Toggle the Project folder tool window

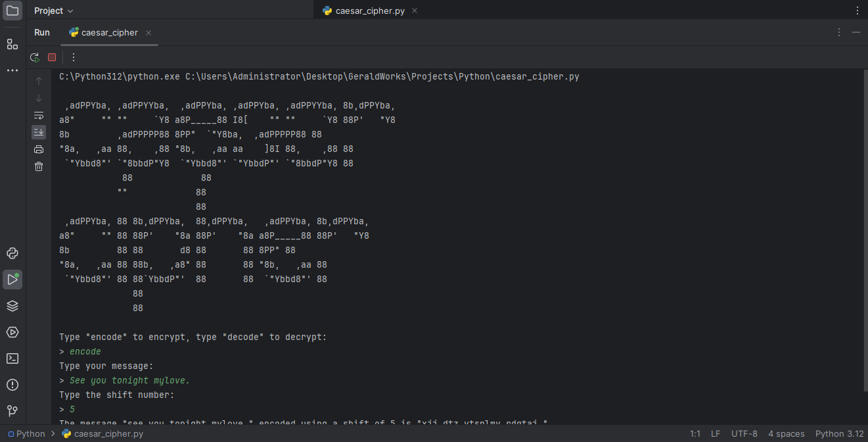point(12,11)
